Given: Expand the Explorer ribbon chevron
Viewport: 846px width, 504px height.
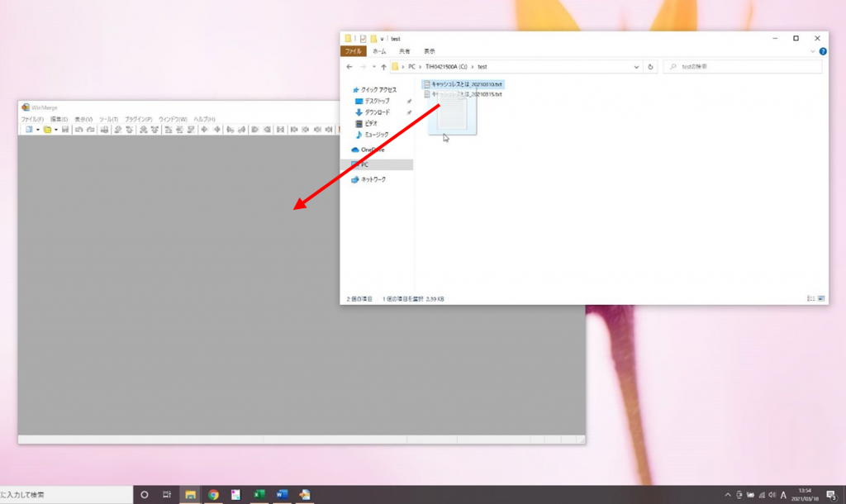Looking at the screenshot, I should [813, 51].
